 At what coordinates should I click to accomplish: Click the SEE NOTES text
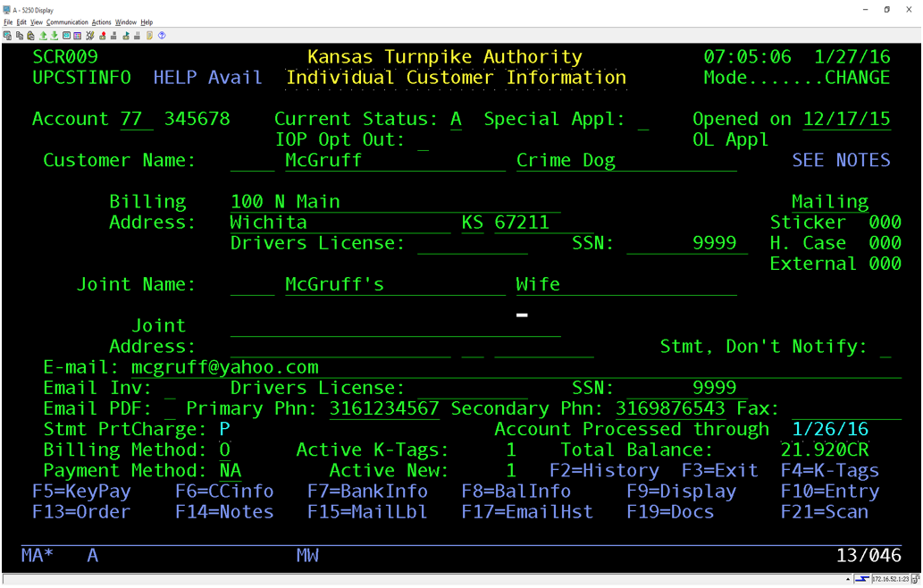tap(841, 160)
